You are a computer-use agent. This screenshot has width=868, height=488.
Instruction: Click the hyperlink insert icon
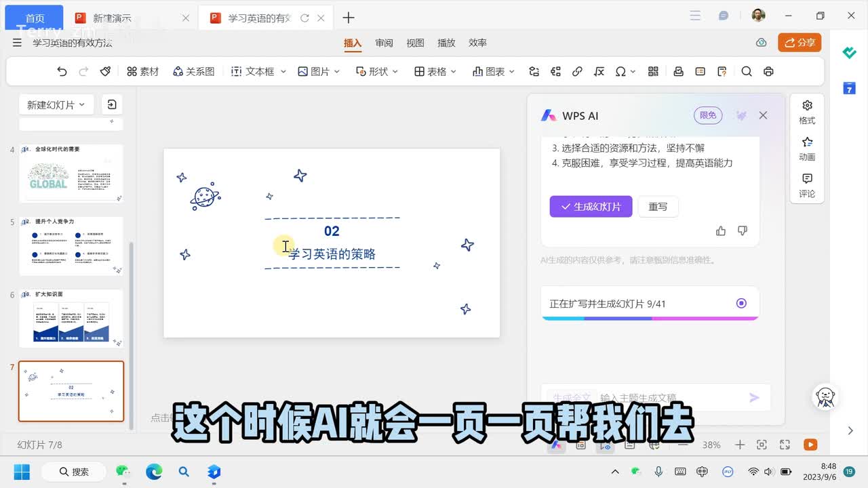pos(577,71)
